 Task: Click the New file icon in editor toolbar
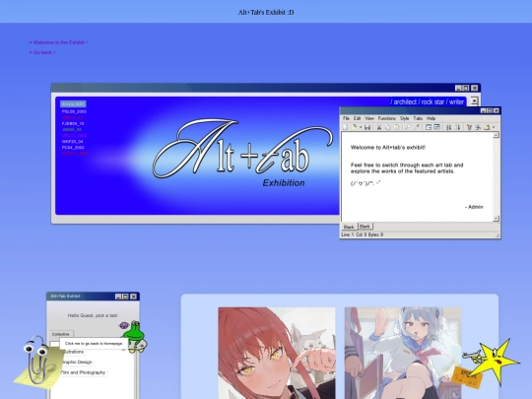[345, 127]
